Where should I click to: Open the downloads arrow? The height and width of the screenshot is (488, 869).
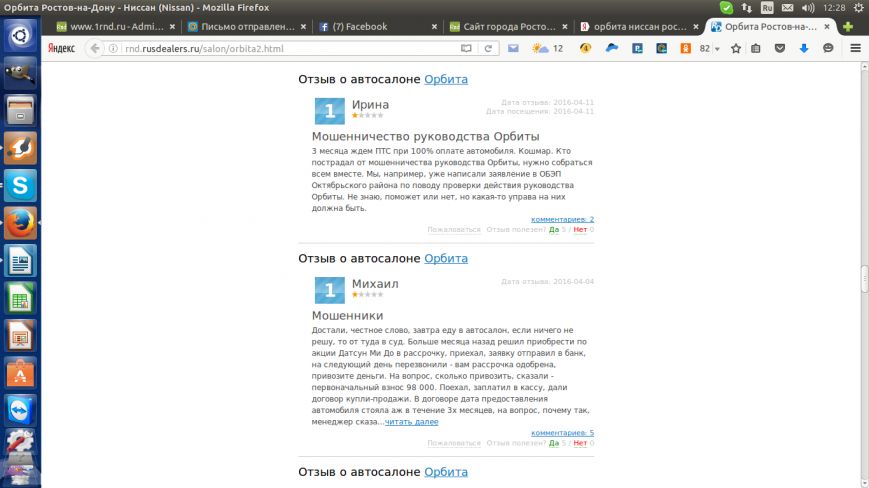804,49
